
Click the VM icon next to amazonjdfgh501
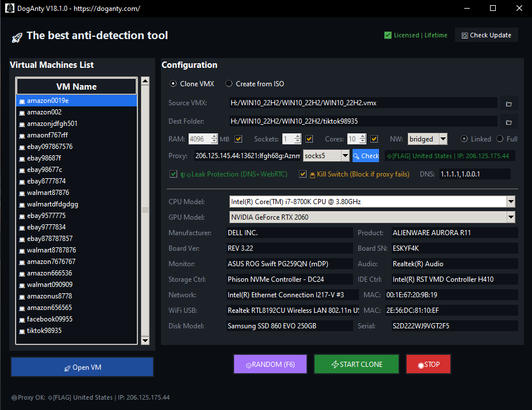22,124
